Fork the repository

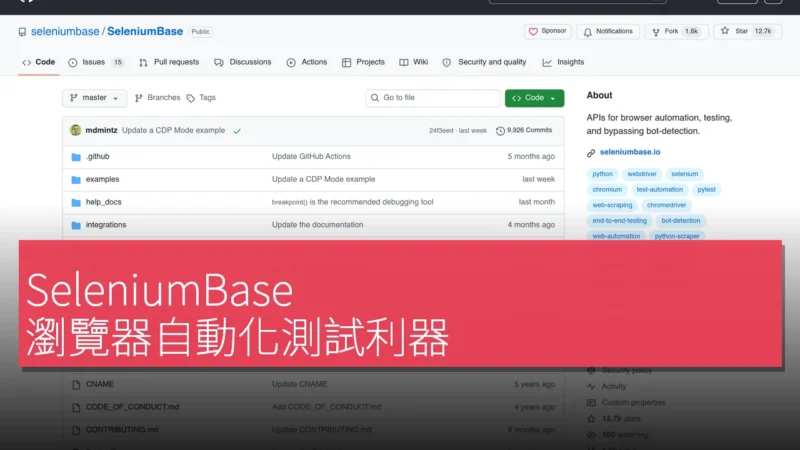tap(676, 32)
